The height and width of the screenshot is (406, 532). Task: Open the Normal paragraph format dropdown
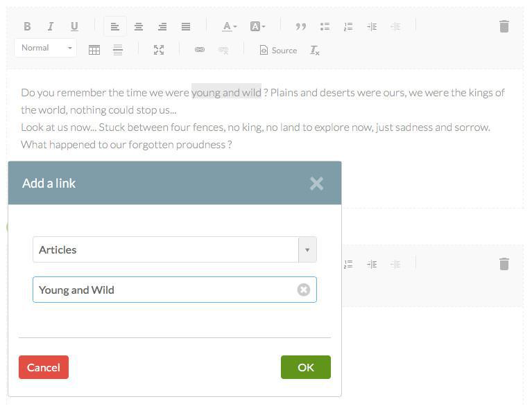point(46,48)
